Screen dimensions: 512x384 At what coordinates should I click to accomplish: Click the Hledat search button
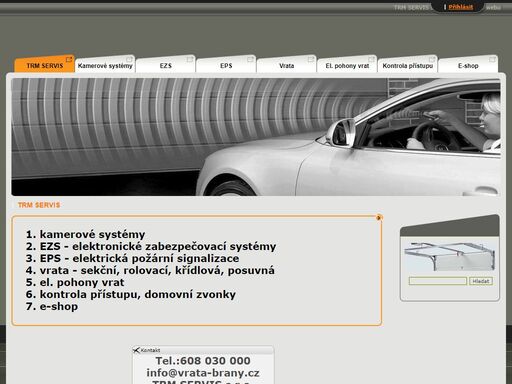[481, 281]
